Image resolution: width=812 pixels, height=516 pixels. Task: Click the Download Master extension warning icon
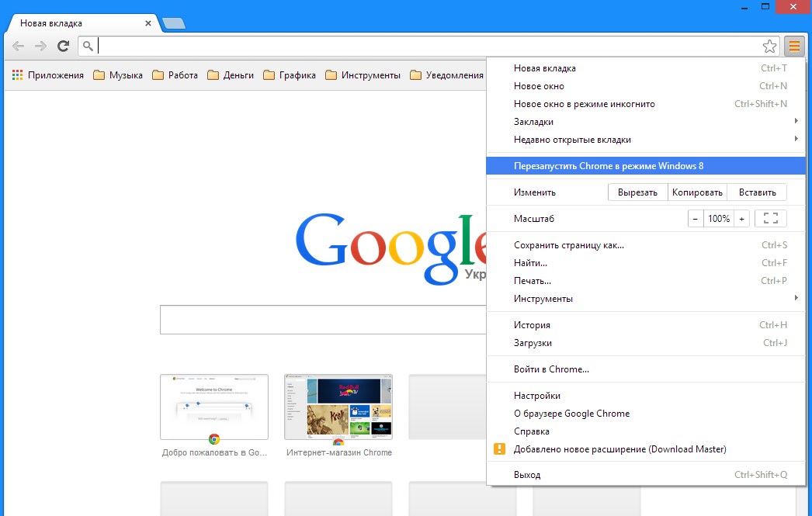pyautogui.click(x=499, y=448)
